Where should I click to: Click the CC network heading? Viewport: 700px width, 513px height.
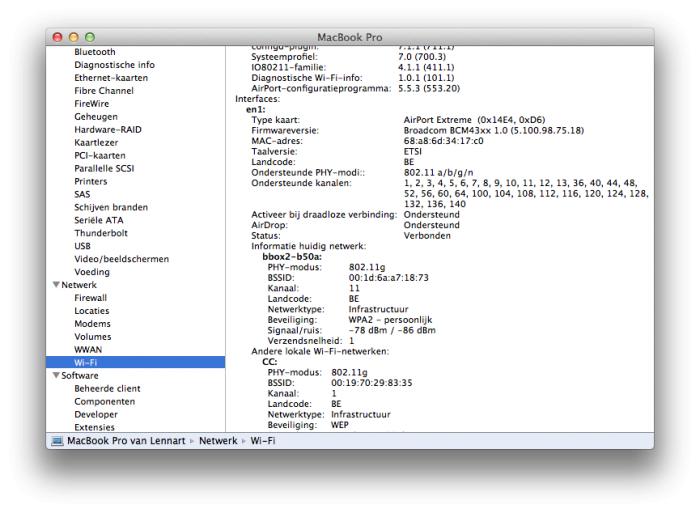(270, 362)
